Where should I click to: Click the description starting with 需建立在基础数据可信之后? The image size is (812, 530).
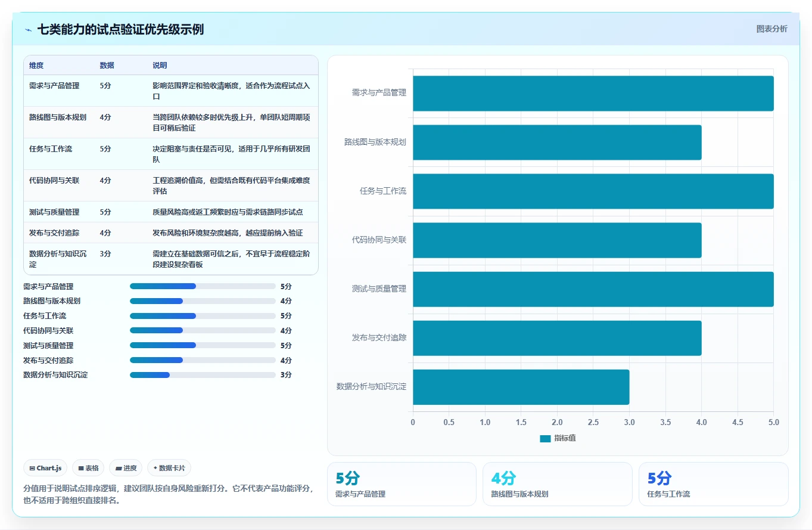pos(231,259)
